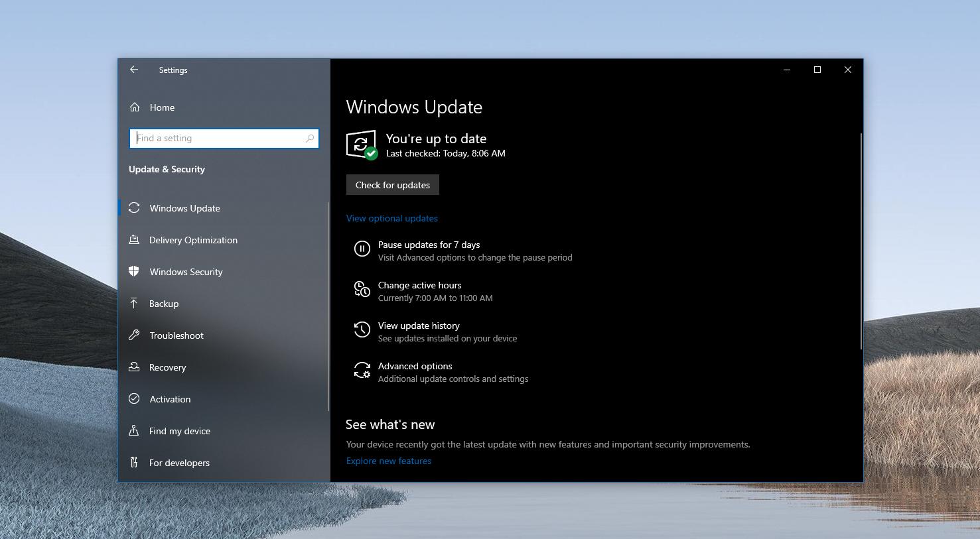Screen dimensions: 980x539
Task: Click the search magnifier icon
Action: coord(309,138)
